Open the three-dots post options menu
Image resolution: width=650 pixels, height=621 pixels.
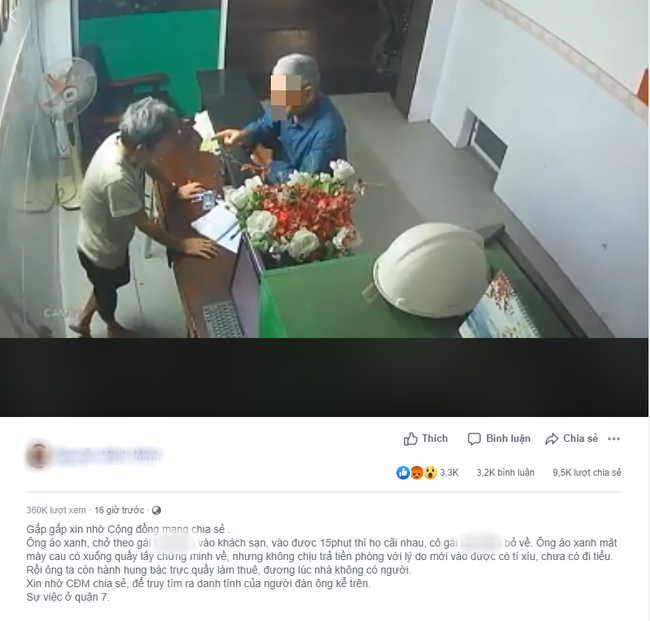tap(614, 439)
